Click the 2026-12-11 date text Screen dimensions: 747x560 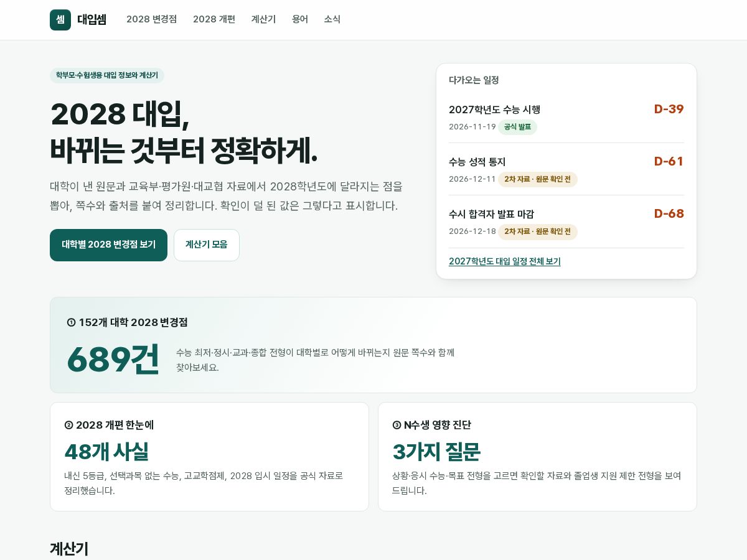472,179
